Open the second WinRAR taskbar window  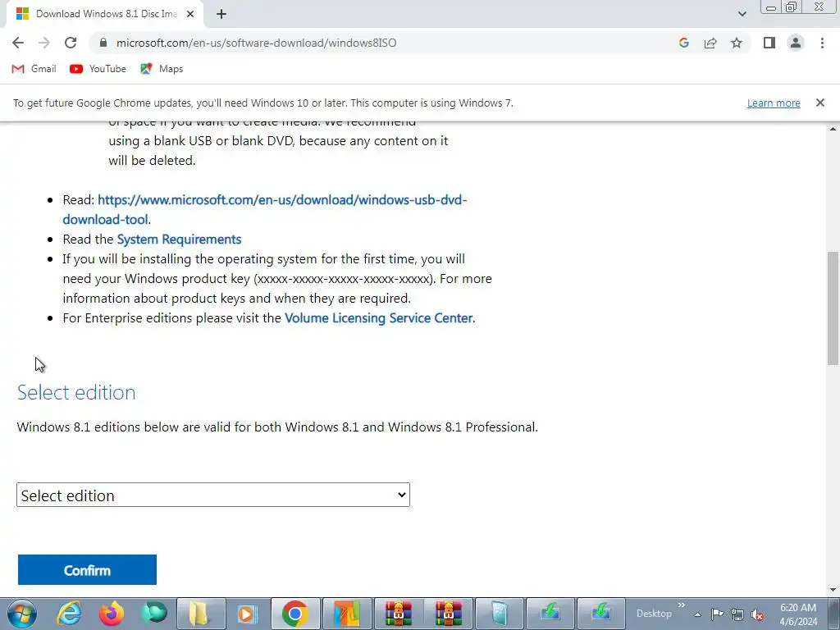[x=449, y=614]
